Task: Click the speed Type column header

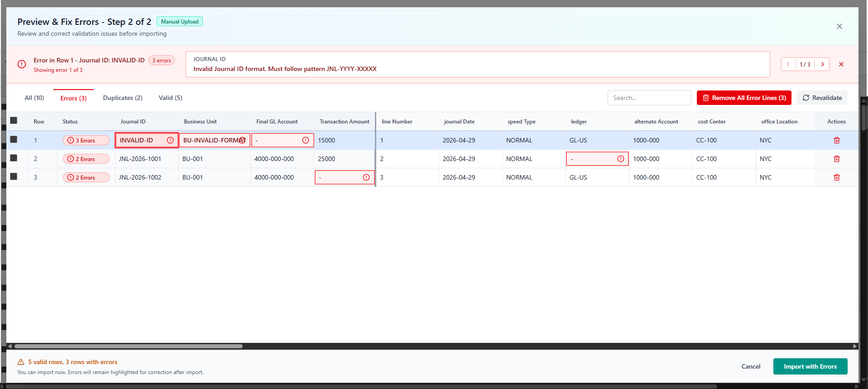Action: 522,122
